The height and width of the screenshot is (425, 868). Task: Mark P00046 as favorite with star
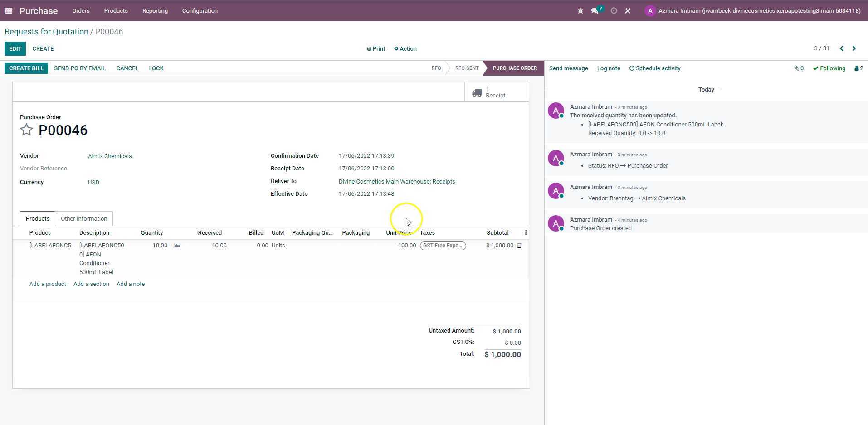pyautogui.click(x=26, y=130)
